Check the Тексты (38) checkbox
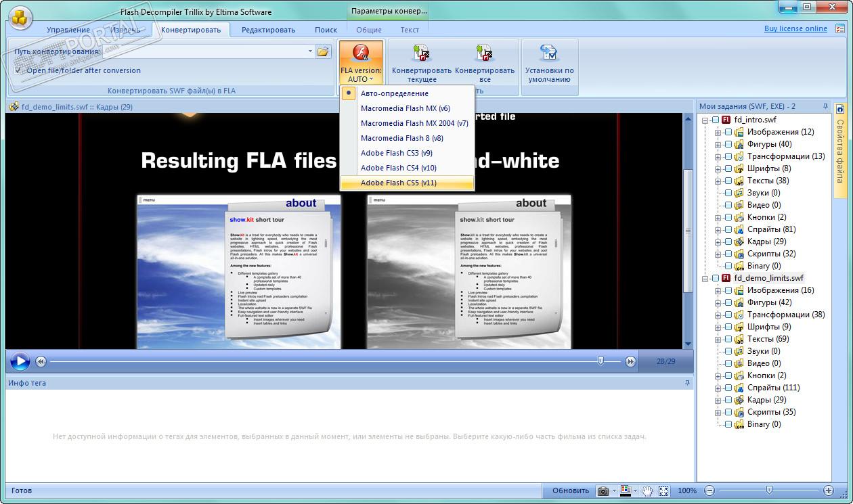This screenshot has height=504, width=853. 728,181
